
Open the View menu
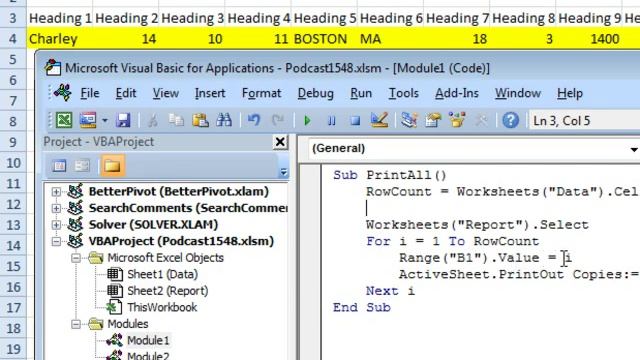pyautogui.click(x=166, y=93)
